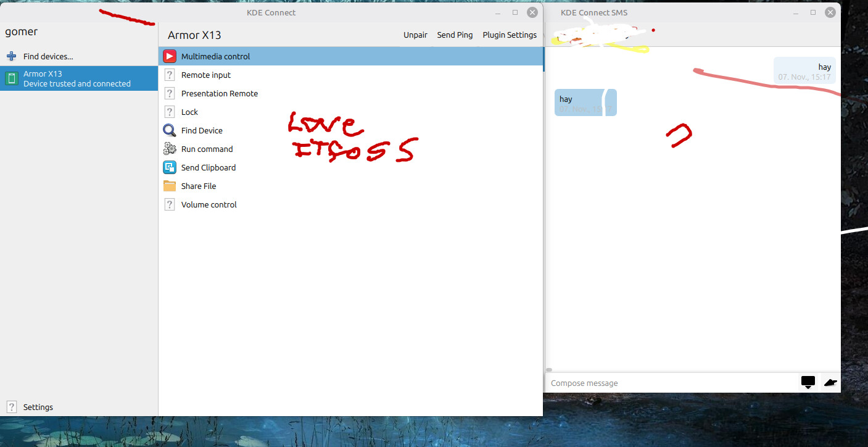Viewport: 868px width, 447px height.
Task: Open Remote input from the list
Action: click(x=205, y=75)
